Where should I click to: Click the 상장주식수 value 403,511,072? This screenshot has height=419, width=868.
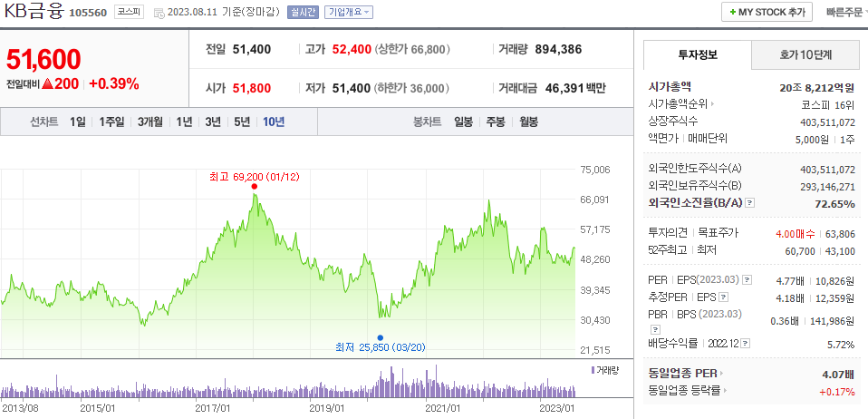click(827, 122)
